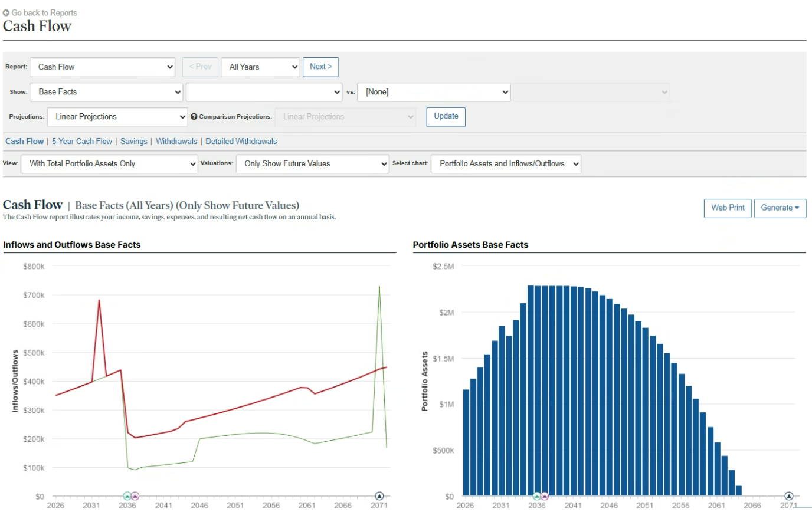Screen dimensions: 812x512
Task: Click green retirement marker on Inflows chart
Action: tap(127, 496)
